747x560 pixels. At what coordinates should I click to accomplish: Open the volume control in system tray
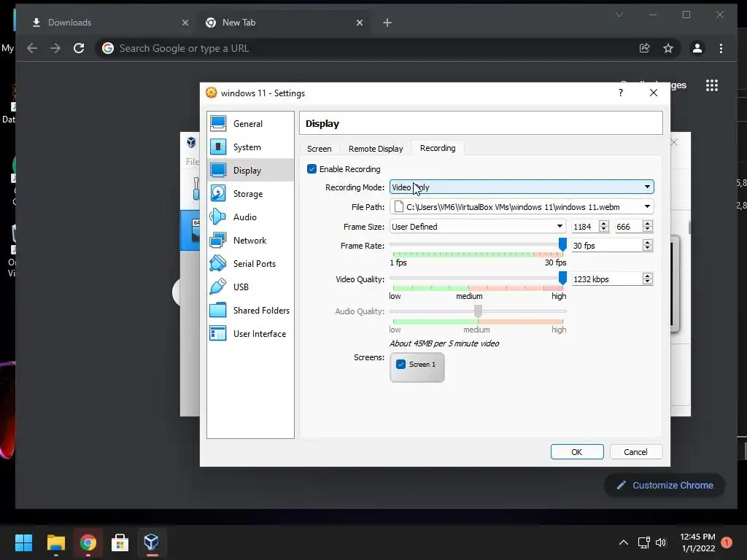point(661,542)
